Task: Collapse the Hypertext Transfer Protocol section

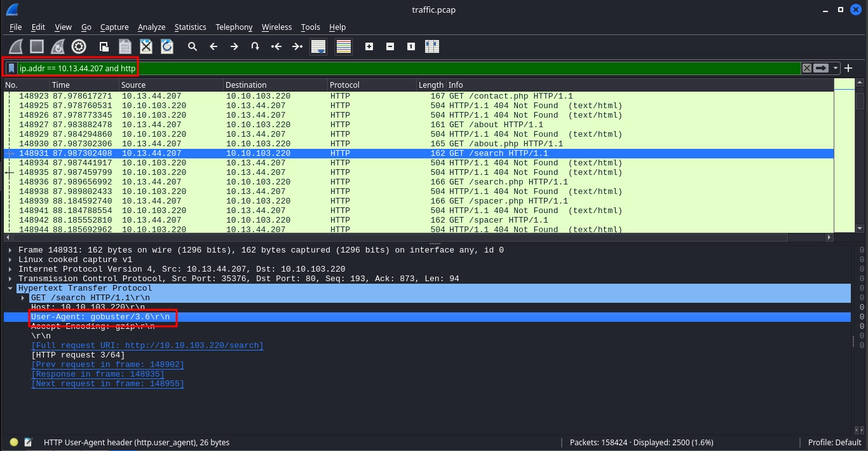Action: 10,288
